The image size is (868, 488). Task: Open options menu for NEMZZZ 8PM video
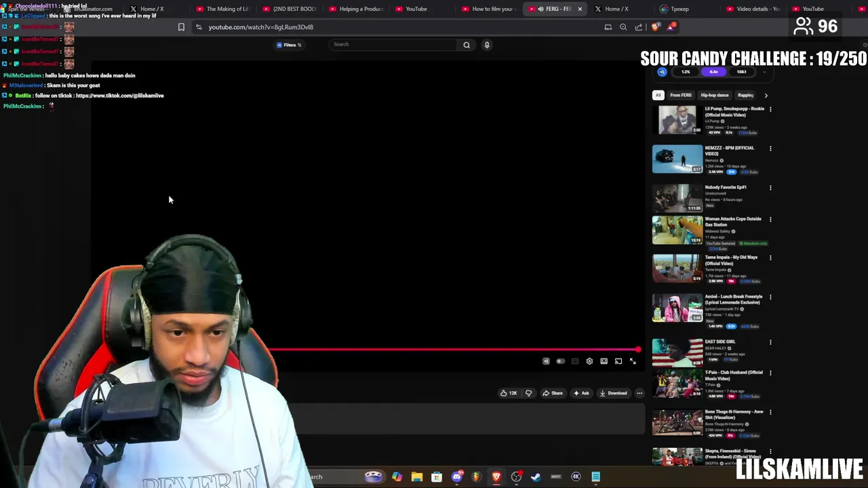pyautogui.click(x=770, y=148)
